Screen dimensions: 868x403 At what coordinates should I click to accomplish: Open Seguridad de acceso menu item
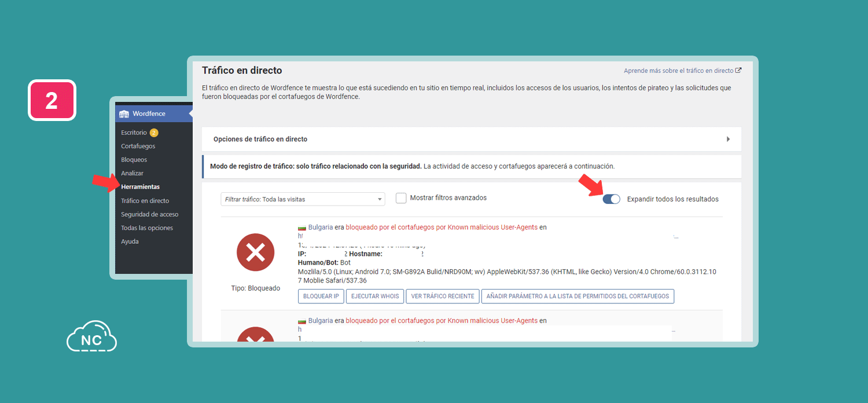point(149,214)
